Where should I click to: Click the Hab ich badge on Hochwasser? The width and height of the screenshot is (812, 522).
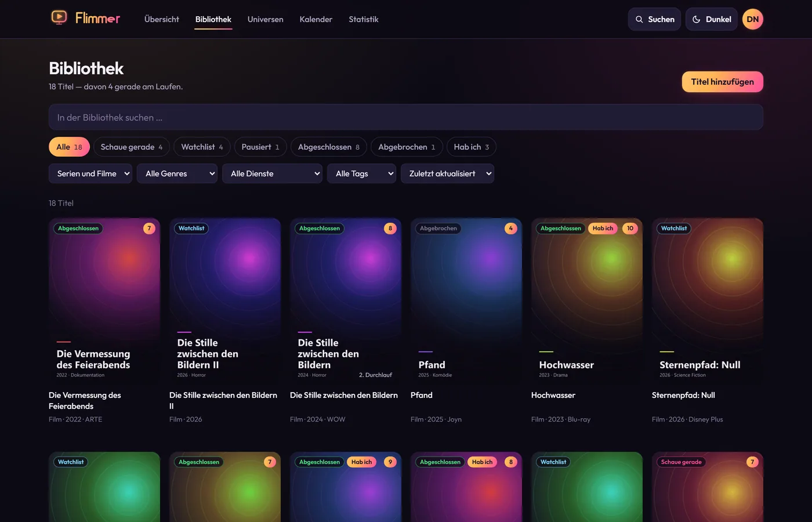pyautogui.click(x=603, y=229)
